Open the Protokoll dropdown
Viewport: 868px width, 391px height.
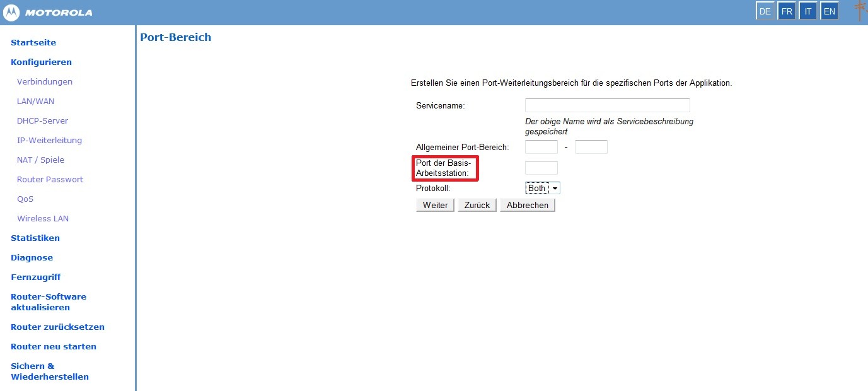pyautogui.click(x=543, y=188)
